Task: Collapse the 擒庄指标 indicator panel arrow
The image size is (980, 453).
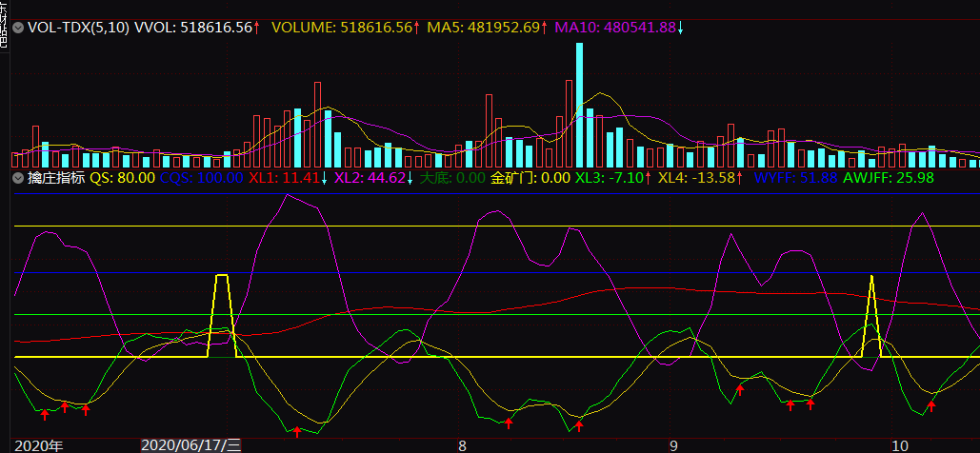Action: coord(18,178)
